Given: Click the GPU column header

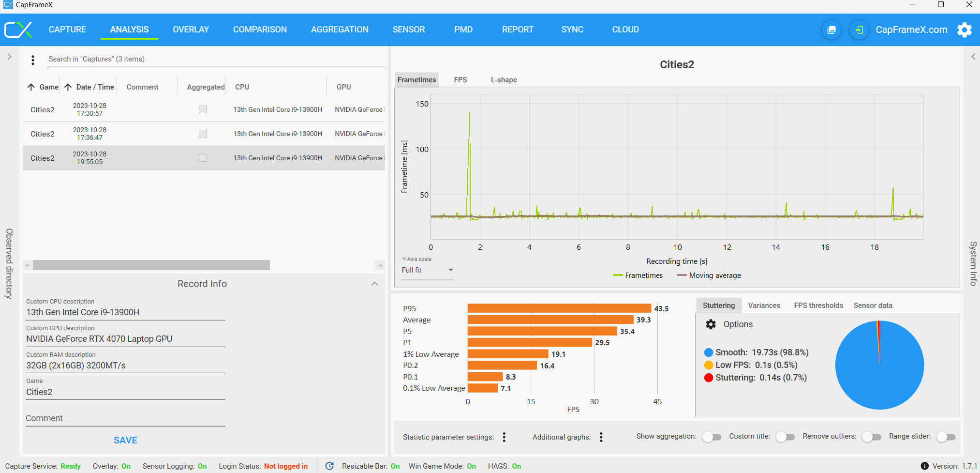Looking at the screenshot, I should click(344, 87).
